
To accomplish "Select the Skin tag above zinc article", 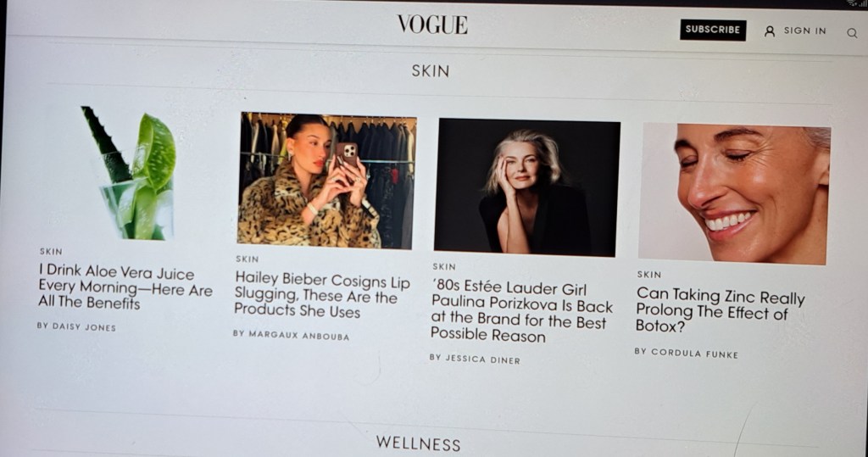I will [x=648, y=274].
